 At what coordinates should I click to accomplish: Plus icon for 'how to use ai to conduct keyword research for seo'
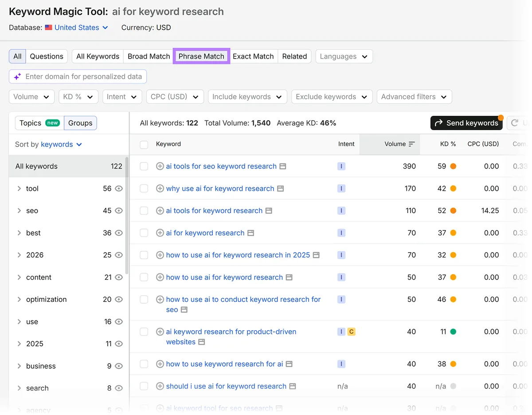click(x=160, y=300)
